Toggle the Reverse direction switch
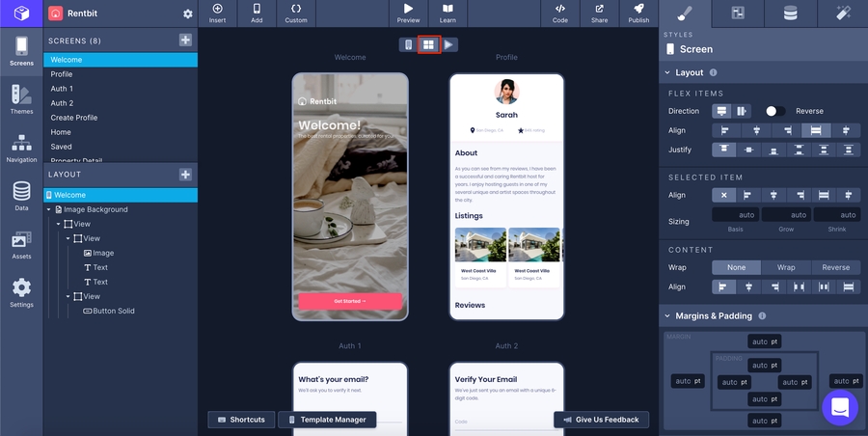868x436 pixels. (x=774, y=111)
